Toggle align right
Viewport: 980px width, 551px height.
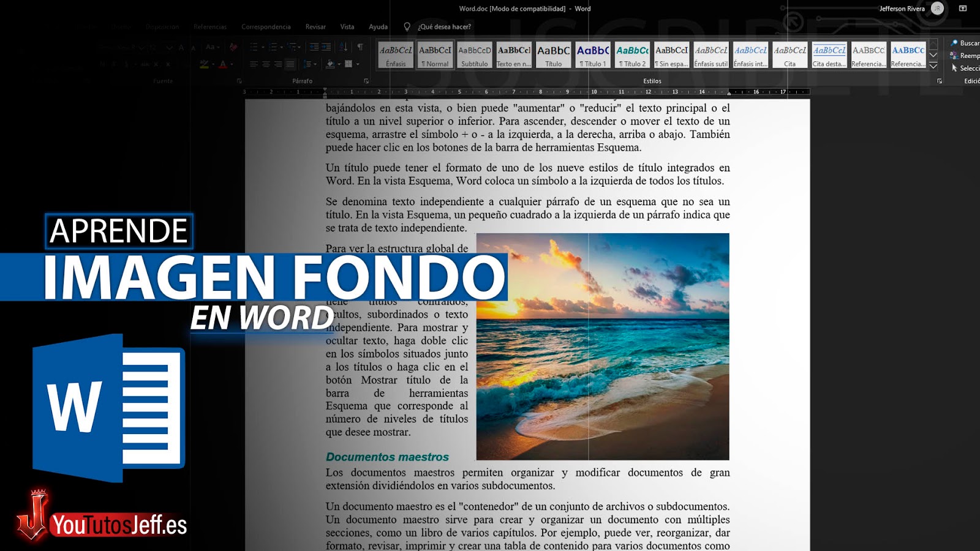(x=278, y=64)
